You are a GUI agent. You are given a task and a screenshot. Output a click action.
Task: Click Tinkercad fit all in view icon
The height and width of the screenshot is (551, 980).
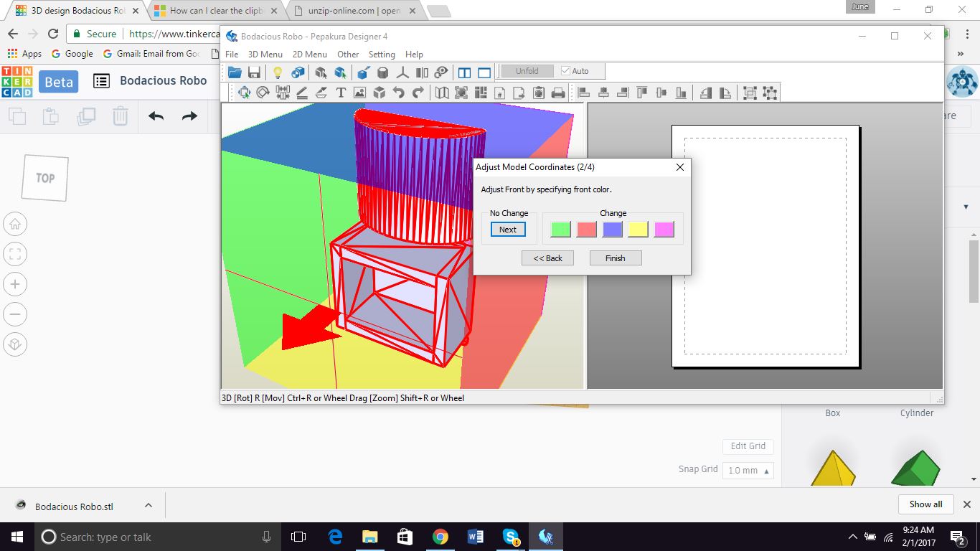coord(14,254)
